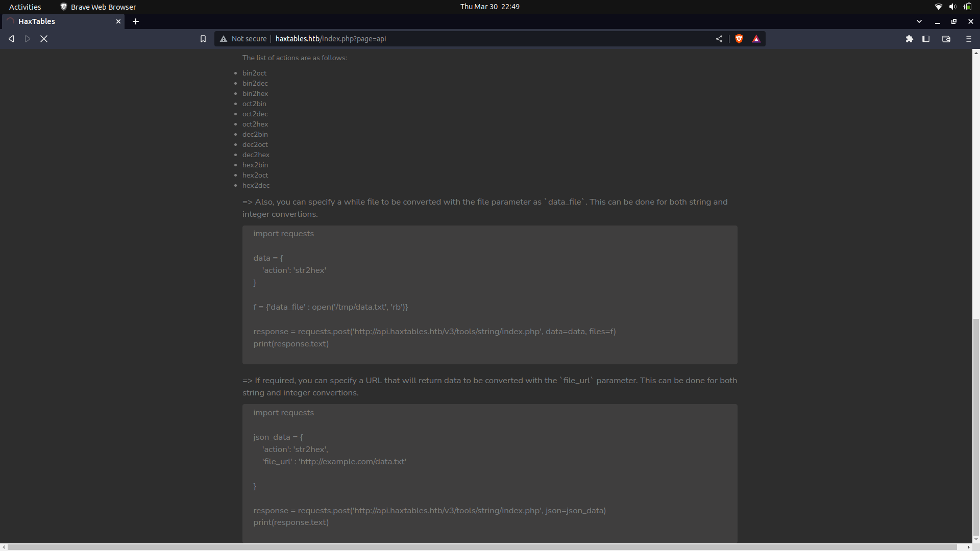Open the browser hamburger menu
980x551 pixels.
968,39
